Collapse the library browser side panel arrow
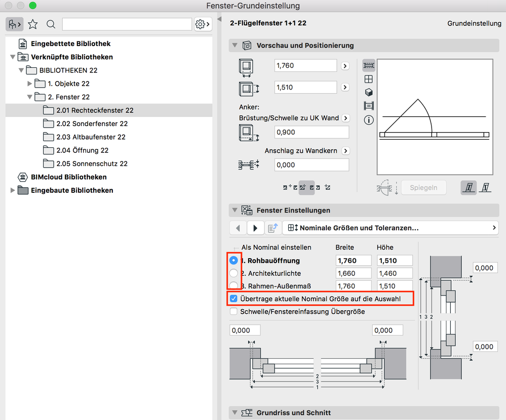Image resolution: width=506 pixels, height=420 pixels. (219, 19)
